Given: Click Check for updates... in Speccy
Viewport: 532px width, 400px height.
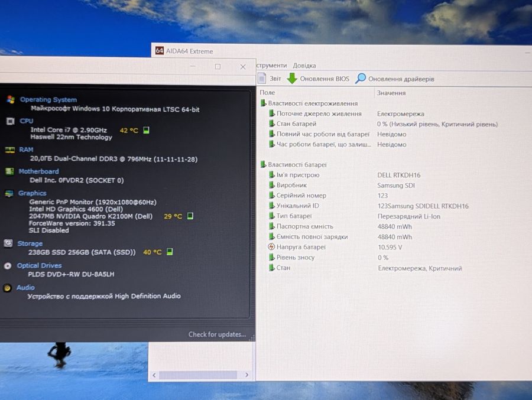Looking at the screenshot, I should 217,334.
